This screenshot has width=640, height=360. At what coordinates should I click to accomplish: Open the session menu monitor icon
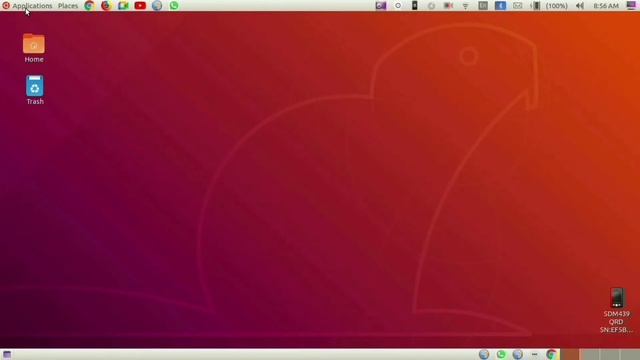coord(631,6)
